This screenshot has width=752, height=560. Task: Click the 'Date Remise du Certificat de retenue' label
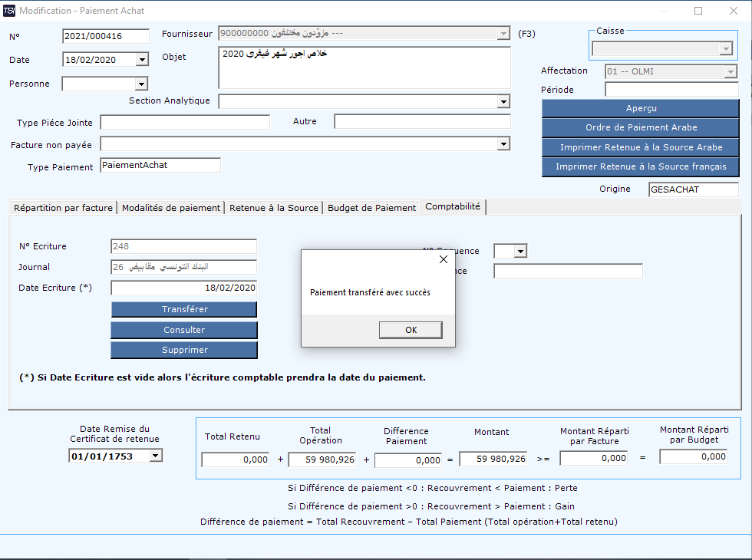[114, 434]
